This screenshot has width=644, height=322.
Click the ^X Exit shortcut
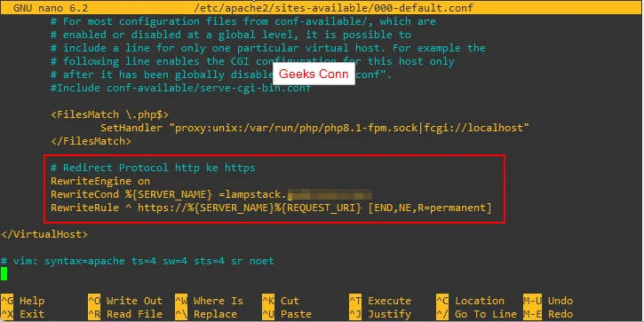coord(22,314)
